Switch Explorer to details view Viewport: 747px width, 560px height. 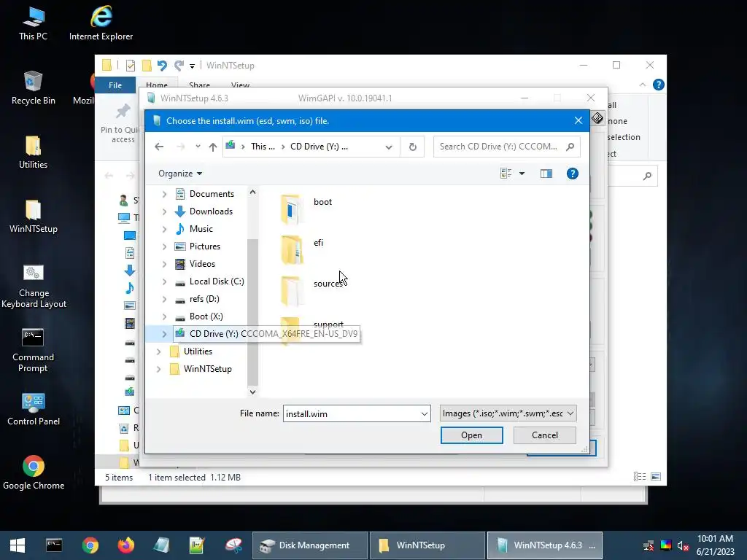pyautogui.click(x=639, y=477)
